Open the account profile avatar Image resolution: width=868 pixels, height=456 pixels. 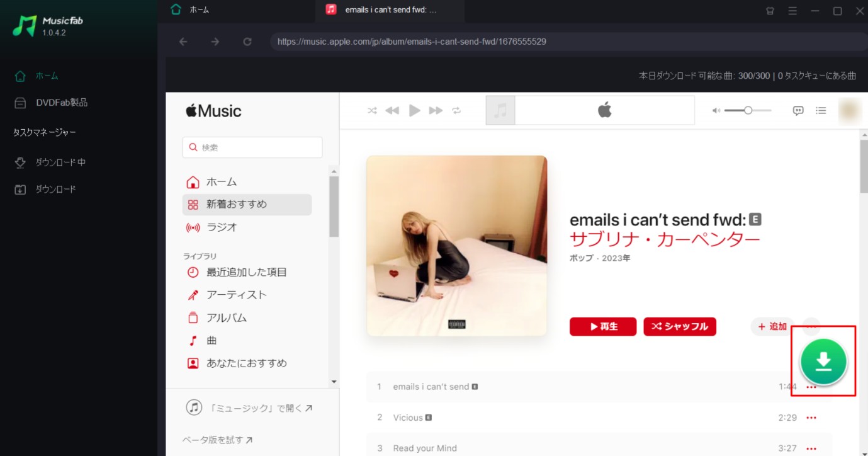coord(850,110)
